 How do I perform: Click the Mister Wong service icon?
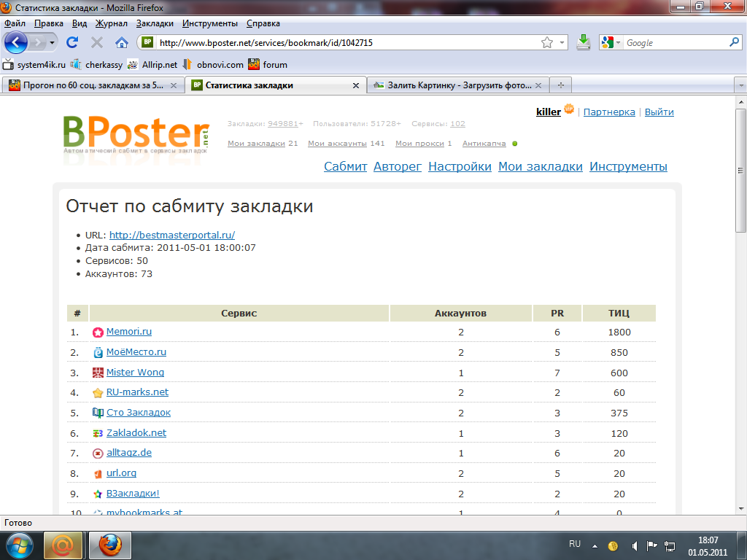(x=98, y=373)
